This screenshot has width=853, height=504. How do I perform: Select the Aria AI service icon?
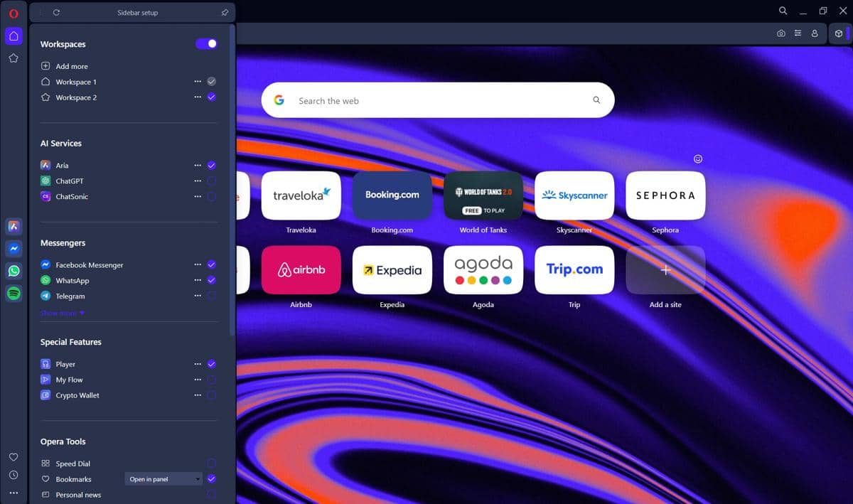[x=45, y=165]
